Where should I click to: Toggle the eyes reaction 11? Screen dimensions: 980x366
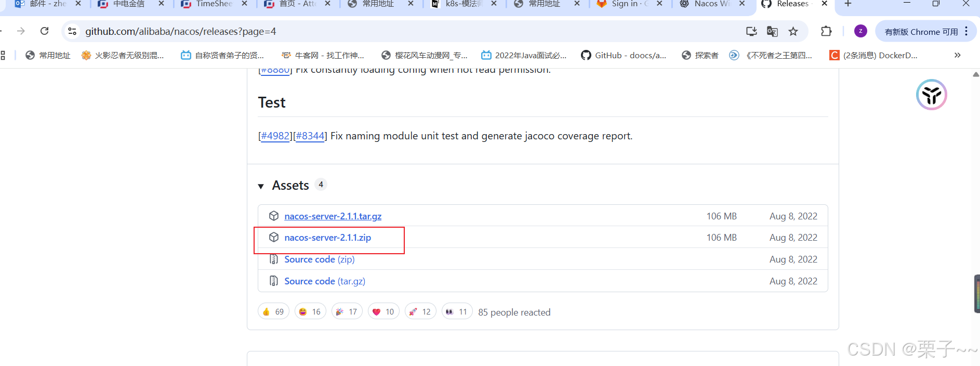(x=457, y=311)
